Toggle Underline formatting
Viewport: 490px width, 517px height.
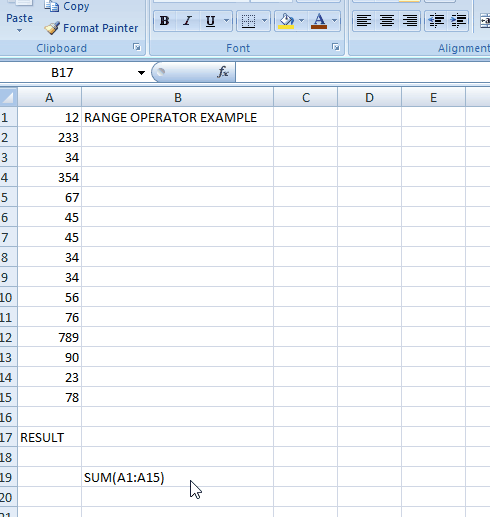point(210,21)
